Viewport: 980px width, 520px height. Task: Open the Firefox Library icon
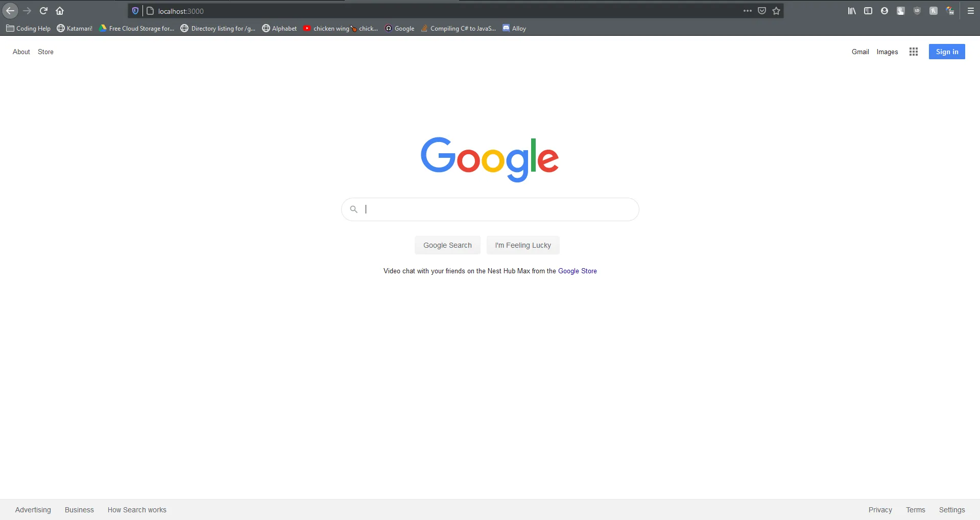tap(852, 11)
